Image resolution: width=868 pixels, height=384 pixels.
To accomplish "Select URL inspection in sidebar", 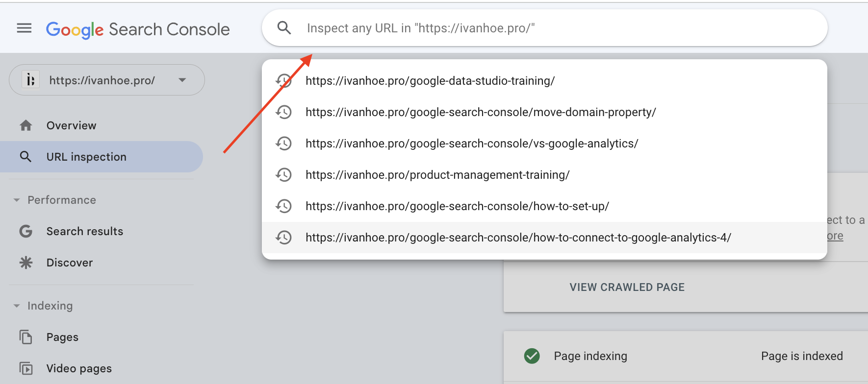I will point(86,157).
